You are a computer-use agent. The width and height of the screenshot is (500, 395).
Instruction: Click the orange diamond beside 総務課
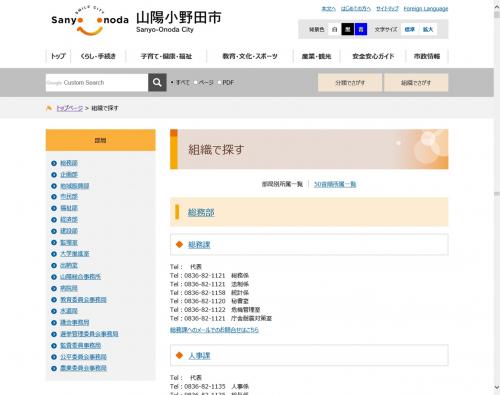click(179, 245)
